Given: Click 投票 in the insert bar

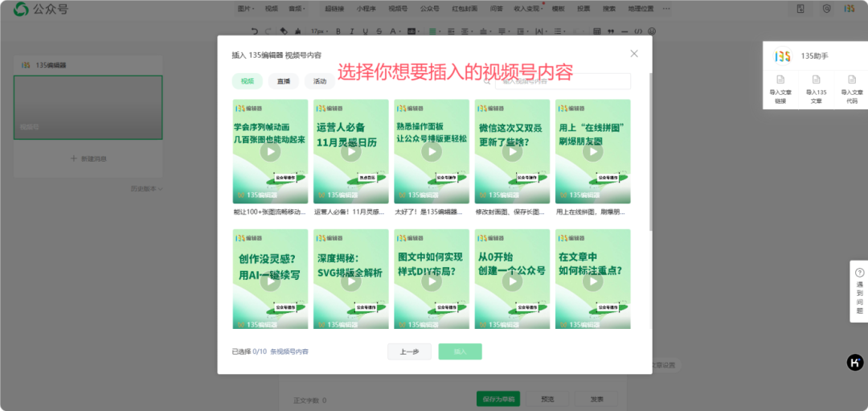Looking at the screenshot, I should (583, 9).
